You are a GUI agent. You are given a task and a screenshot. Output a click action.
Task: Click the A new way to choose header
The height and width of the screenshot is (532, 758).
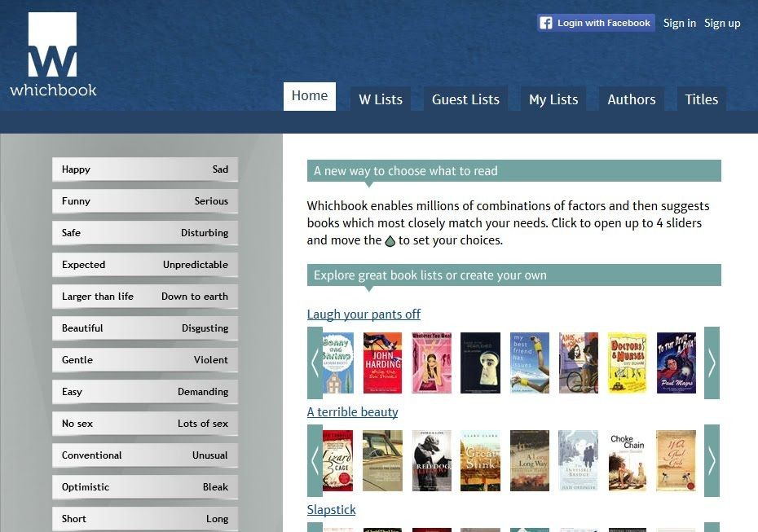click(513, 171)
